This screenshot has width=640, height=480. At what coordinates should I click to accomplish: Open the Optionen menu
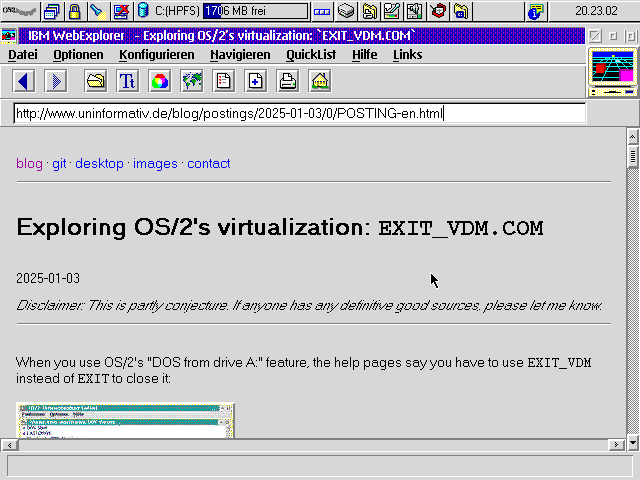click(78, 55)
